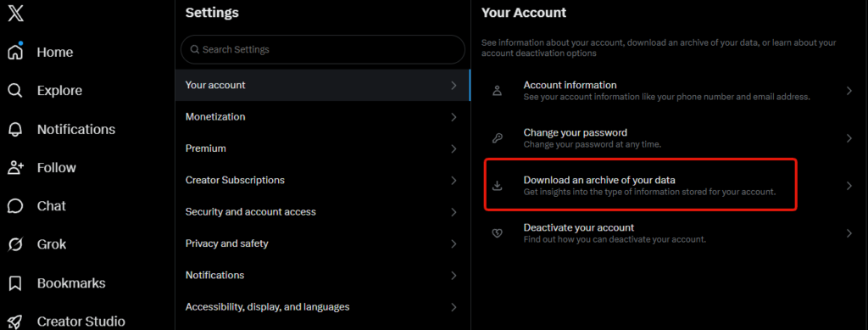This screenshot has height=330, width=868.
Task: Select Premium settings row
Action: point(323,148)
